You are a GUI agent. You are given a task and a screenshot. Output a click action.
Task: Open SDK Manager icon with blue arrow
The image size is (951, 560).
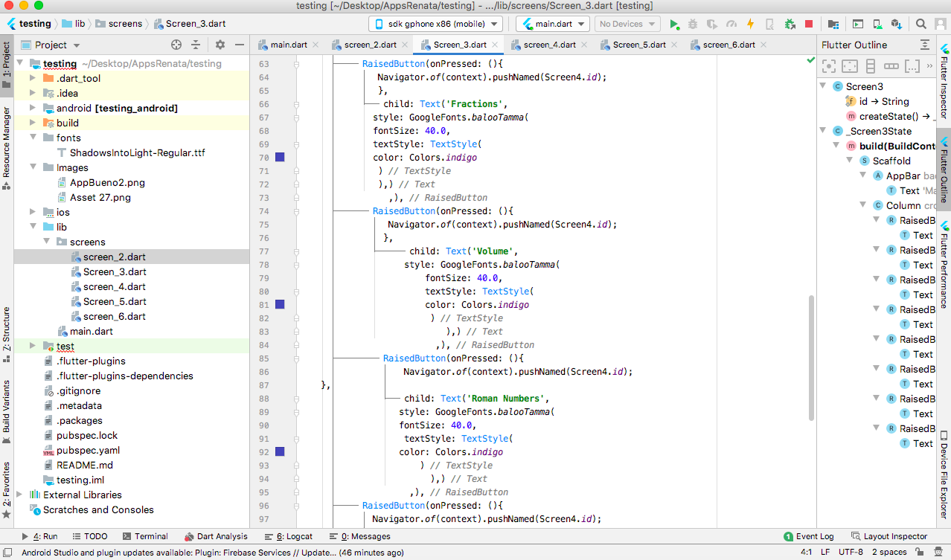click(x=897, y=24)
